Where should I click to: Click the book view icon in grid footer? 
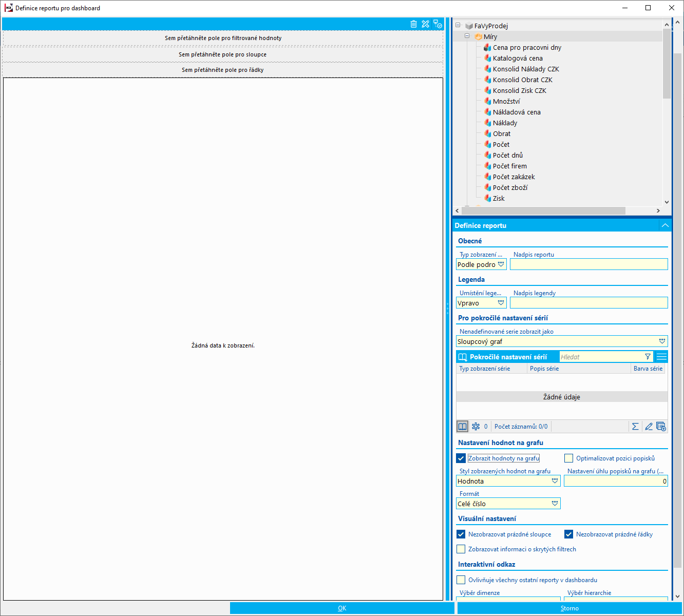pos(463,427)
